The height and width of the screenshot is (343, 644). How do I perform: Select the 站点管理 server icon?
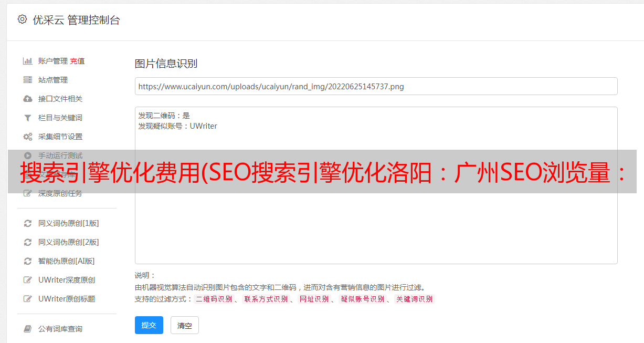tap(28, 80)
